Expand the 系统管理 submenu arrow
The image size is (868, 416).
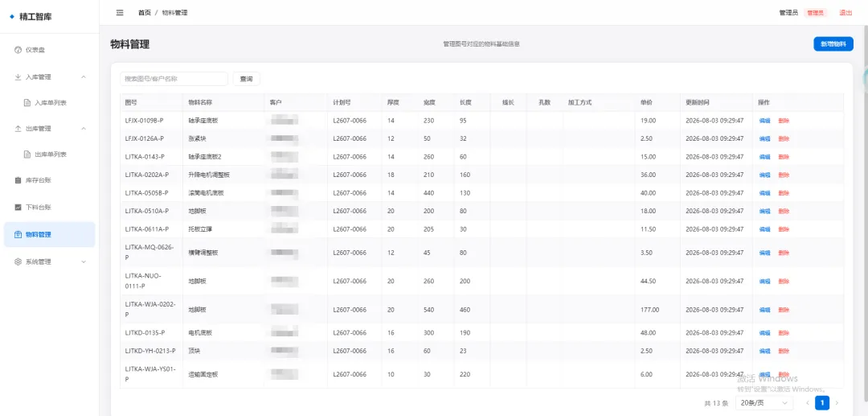(84, 262)
